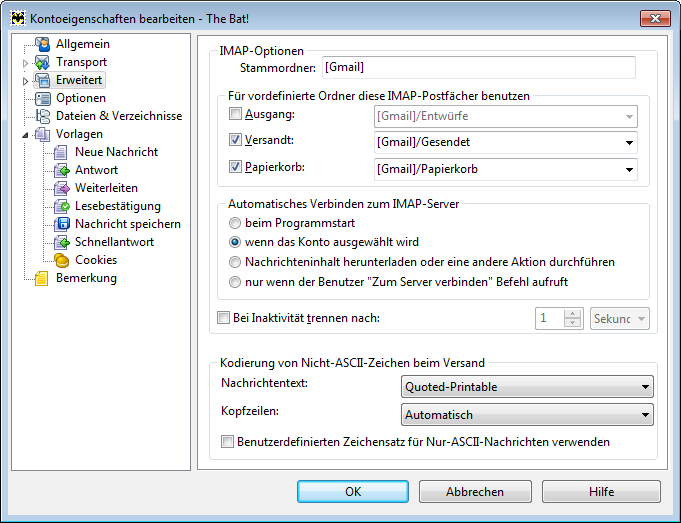Open Nachricht speichern floppy disk icon
681x523 pixels.
click(62, 224)
